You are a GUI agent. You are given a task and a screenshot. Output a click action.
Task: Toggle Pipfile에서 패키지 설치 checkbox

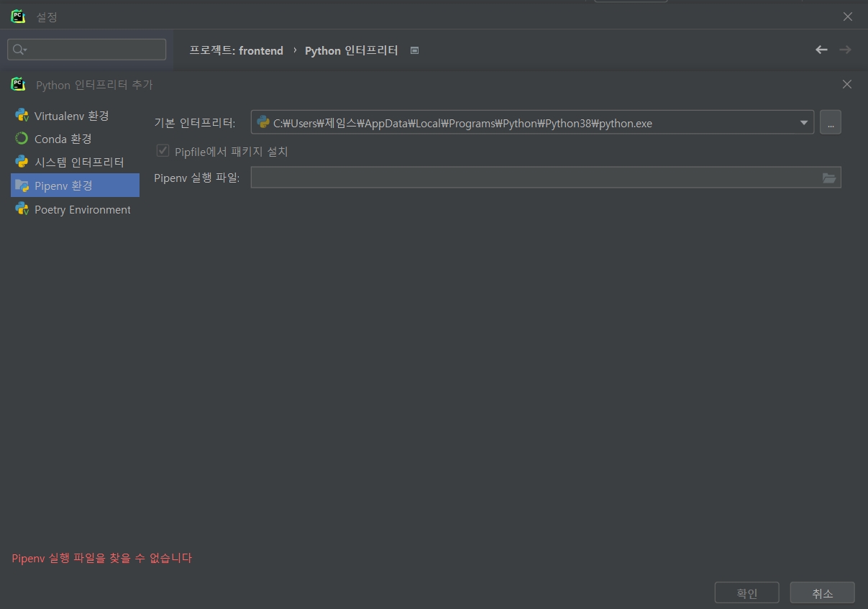(x=163, y=151)
